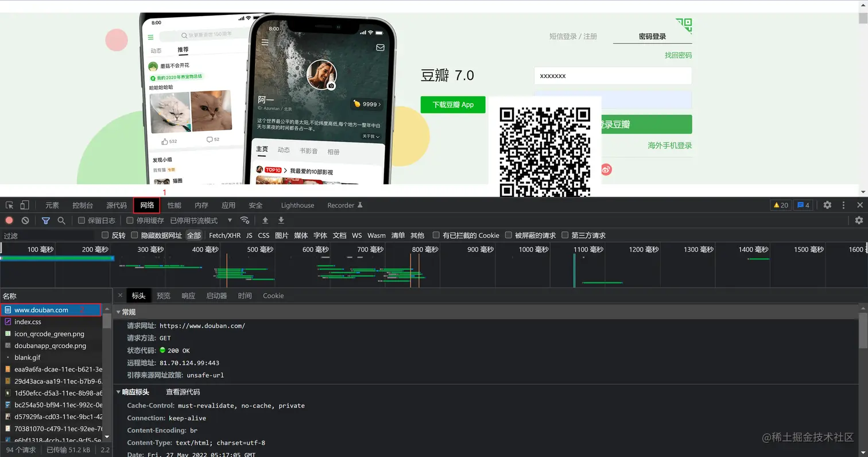Open the 启动器 details tab
The image size is (868, 457).
(216, 296)
